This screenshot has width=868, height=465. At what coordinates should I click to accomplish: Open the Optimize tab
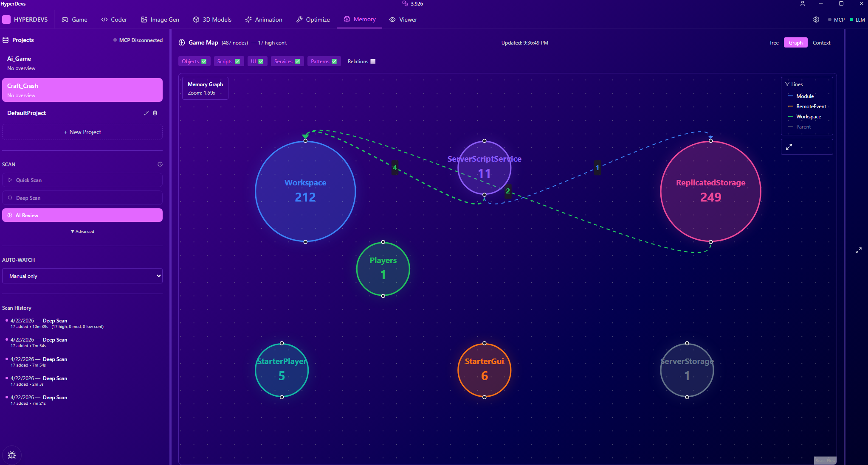[x=313, y=20]
